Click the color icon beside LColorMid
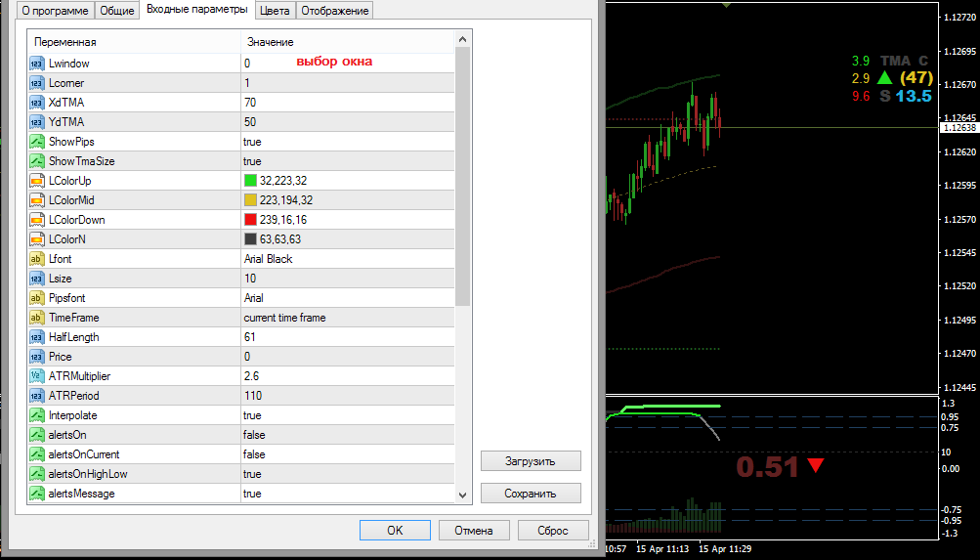980x560 pixels. tap(37, 200)
